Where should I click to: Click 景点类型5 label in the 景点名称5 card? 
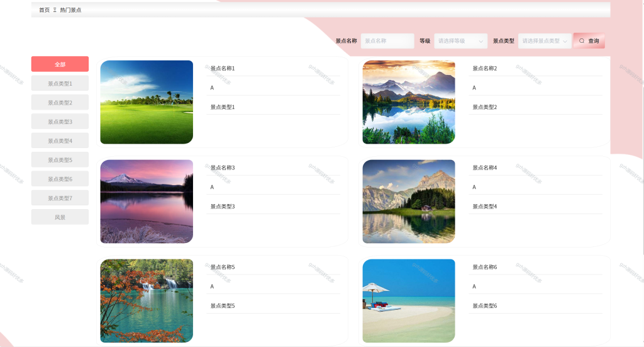(x=223, y=305)
